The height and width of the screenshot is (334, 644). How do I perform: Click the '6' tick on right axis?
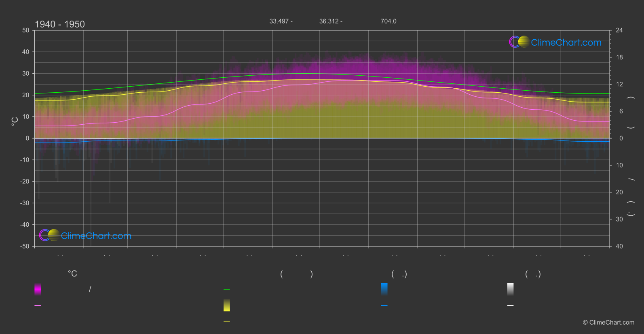pyautogui.click(x=621, y=111)
